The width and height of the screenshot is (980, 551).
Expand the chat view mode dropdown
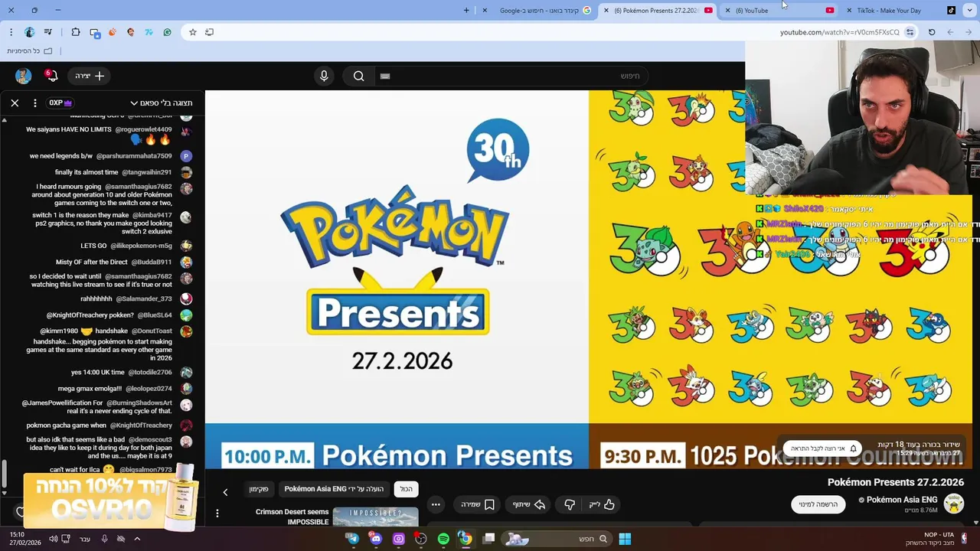pyautogui.click(x=162, y=103)
